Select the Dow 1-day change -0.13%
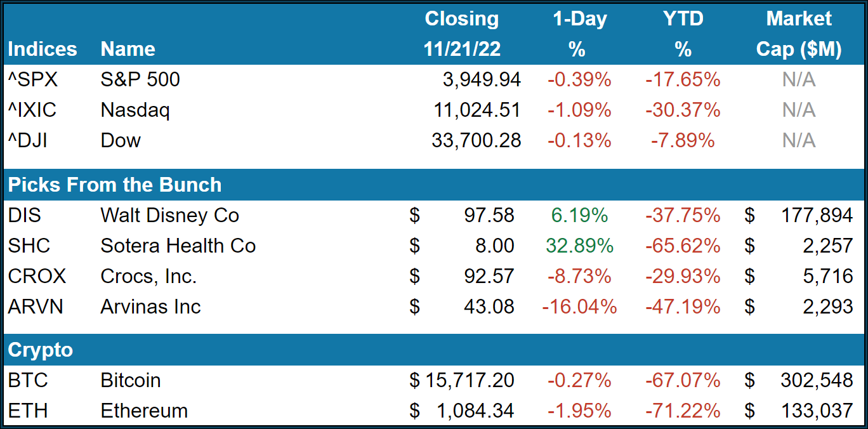The image size is (868, 429). tap(579, 140)
